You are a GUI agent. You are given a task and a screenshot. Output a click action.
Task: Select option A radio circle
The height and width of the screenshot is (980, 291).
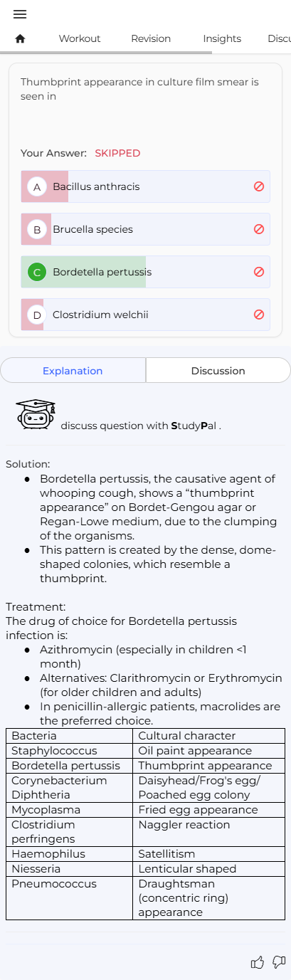[x=37, y=186]
